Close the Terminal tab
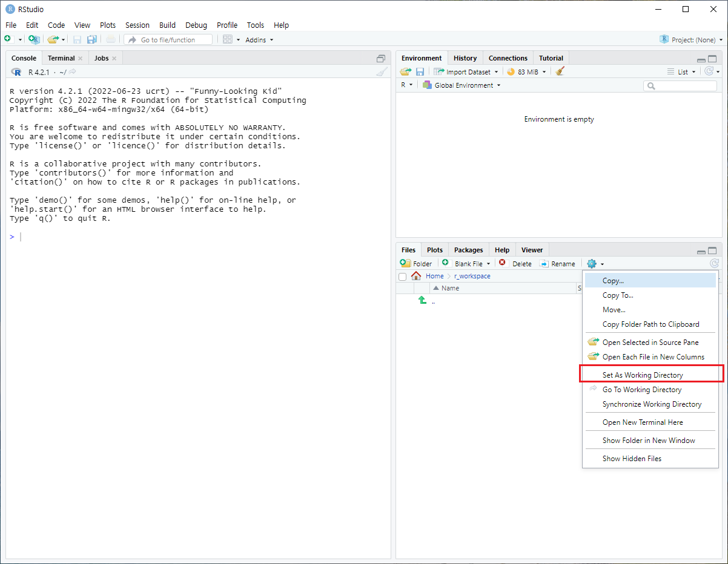Image resolution: width=728 pixels, height=564 pixels. point(80,59)
